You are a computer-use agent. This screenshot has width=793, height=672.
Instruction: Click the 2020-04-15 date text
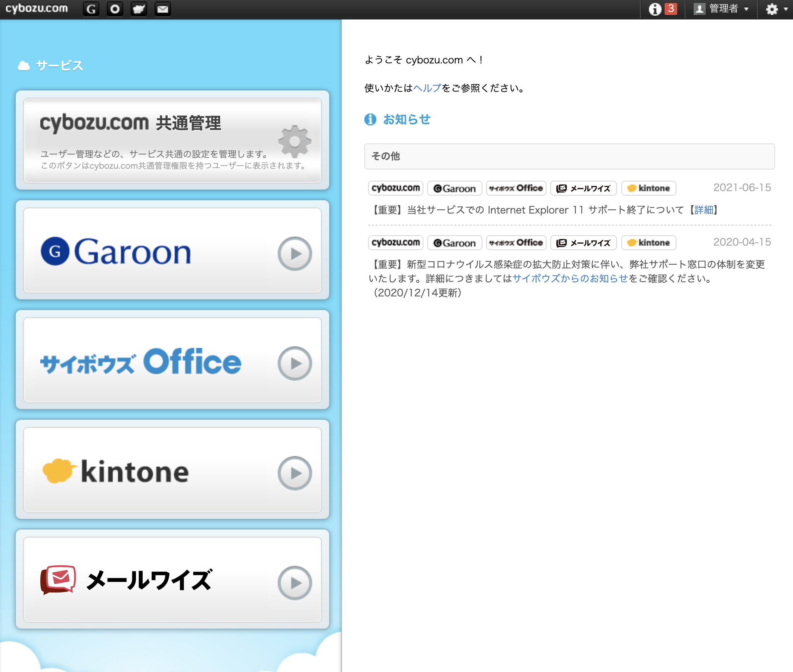pos(742,242)
